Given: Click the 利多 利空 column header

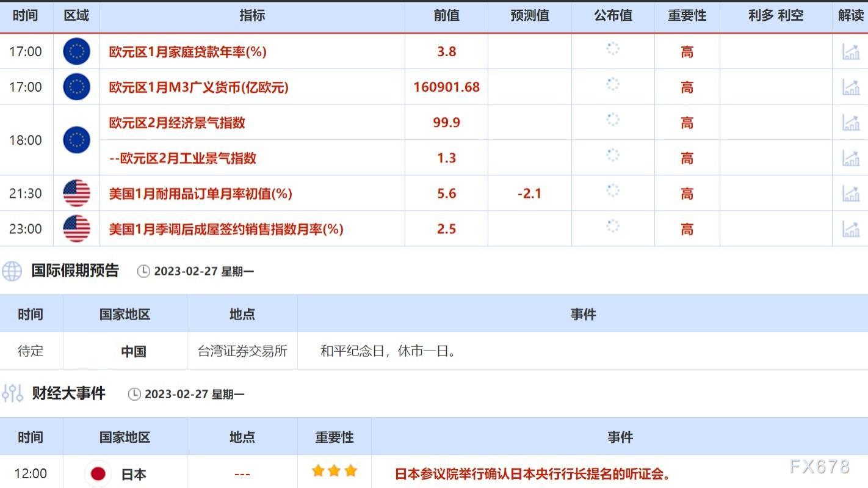Looking at the screenshot, I should point(776,16).
